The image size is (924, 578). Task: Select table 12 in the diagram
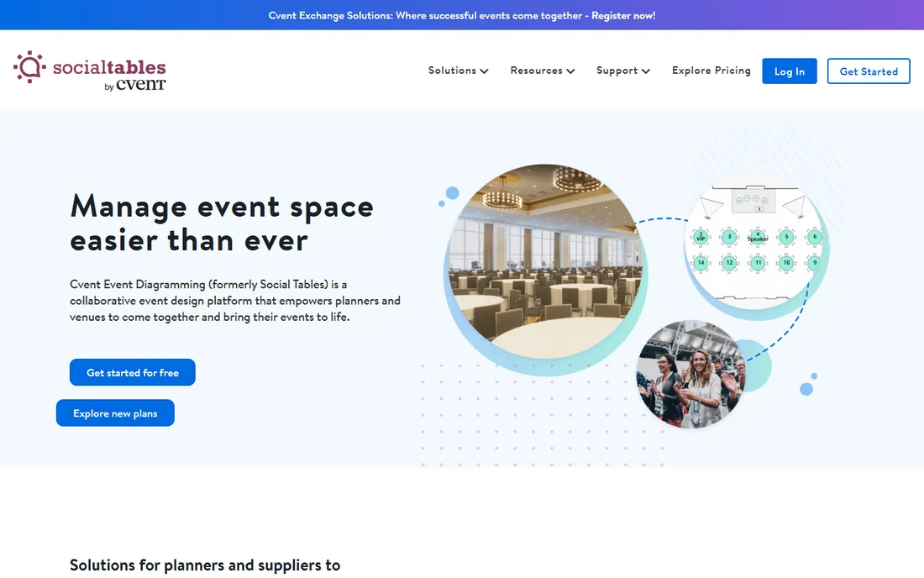coord(729,263)
